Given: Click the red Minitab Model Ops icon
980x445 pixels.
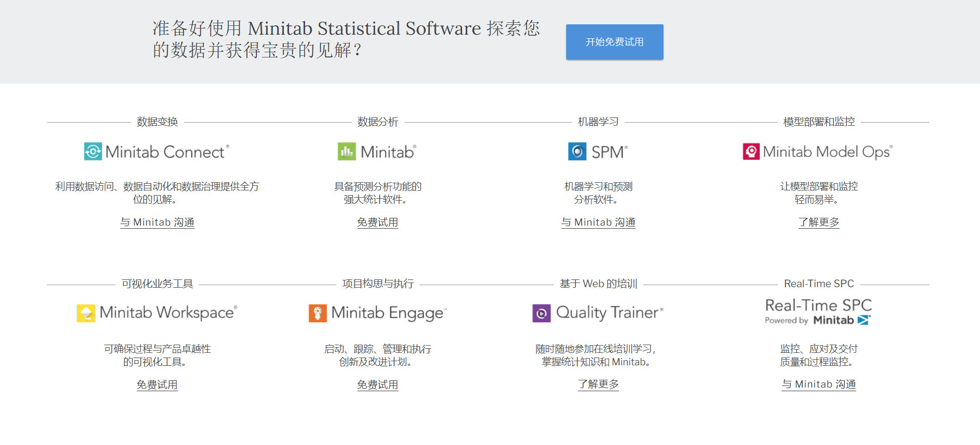Looking at the screenshot, I should tap(751, 152).
